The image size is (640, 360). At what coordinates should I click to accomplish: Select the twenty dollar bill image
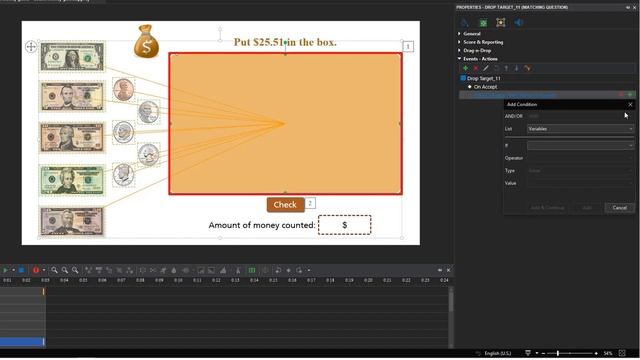72,180
